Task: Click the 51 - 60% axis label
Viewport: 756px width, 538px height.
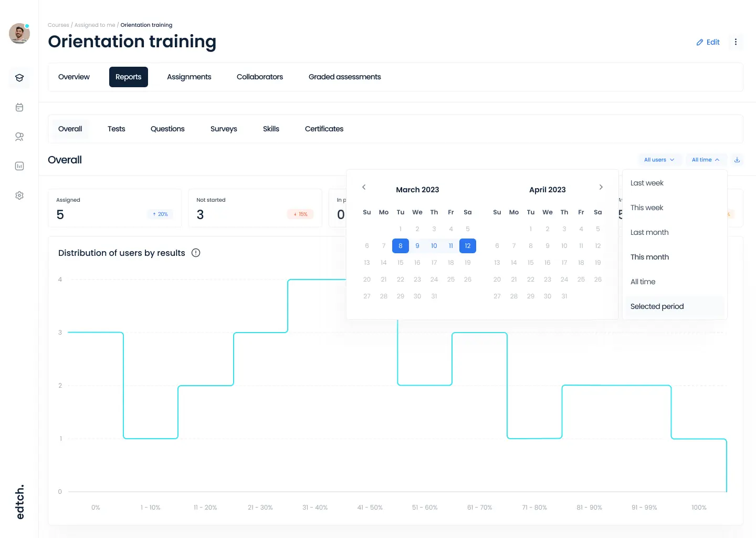Action: click(x=425, y=508)
